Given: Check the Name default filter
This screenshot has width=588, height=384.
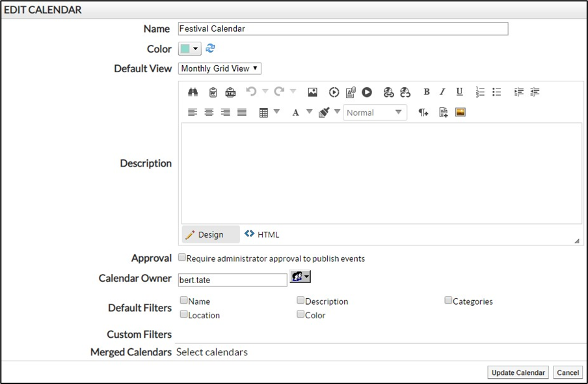Looking at the screenshot, I should [184, 301].
